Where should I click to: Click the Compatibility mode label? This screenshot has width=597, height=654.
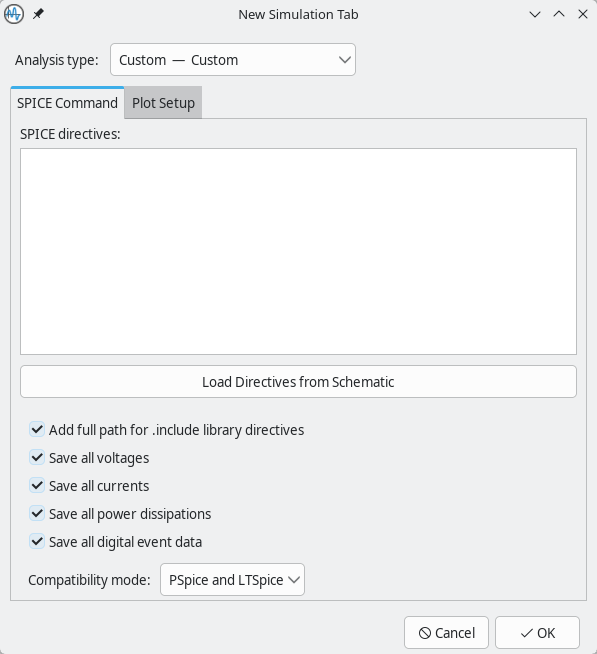(89, 580)
